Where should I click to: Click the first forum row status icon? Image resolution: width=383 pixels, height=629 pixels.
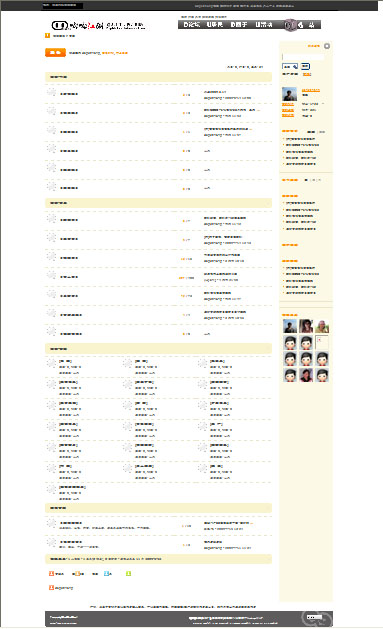coord(51,92)
